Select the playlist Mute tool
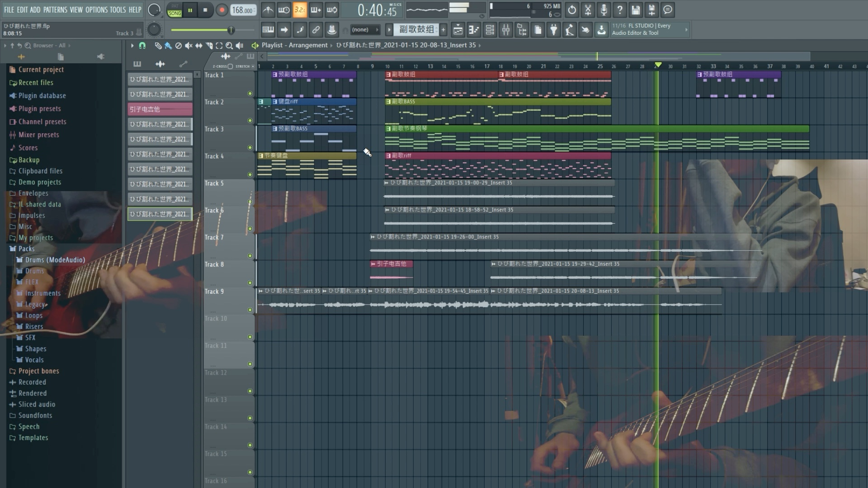Viewport: 868px width, 488px height. click(x=189, y=45)
